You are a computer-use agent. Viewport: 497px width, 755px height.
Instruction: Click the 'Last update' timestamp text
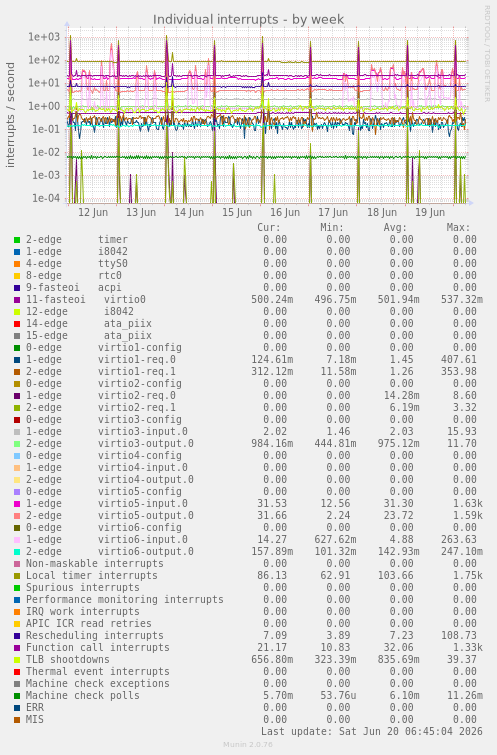click(x=372, y=731)
